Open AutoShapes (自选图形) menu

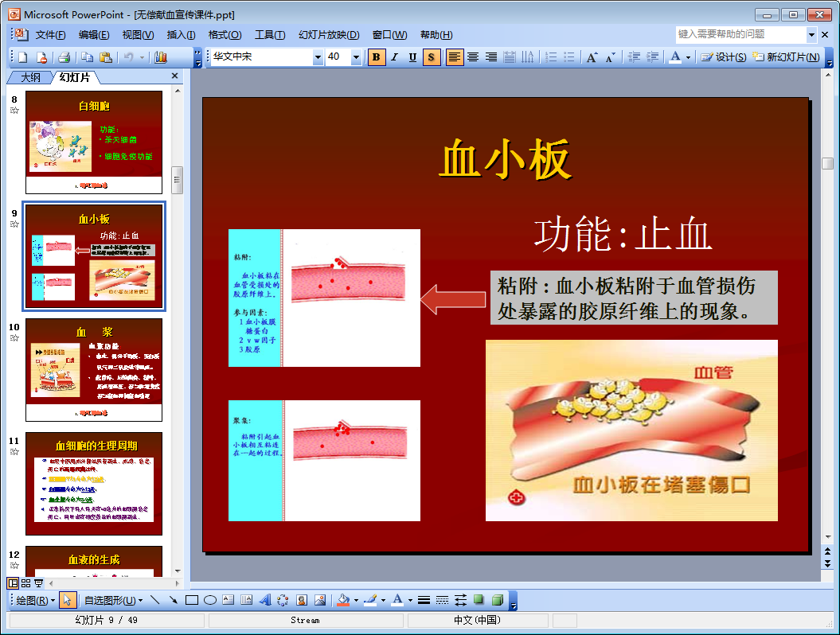[114, 600]
